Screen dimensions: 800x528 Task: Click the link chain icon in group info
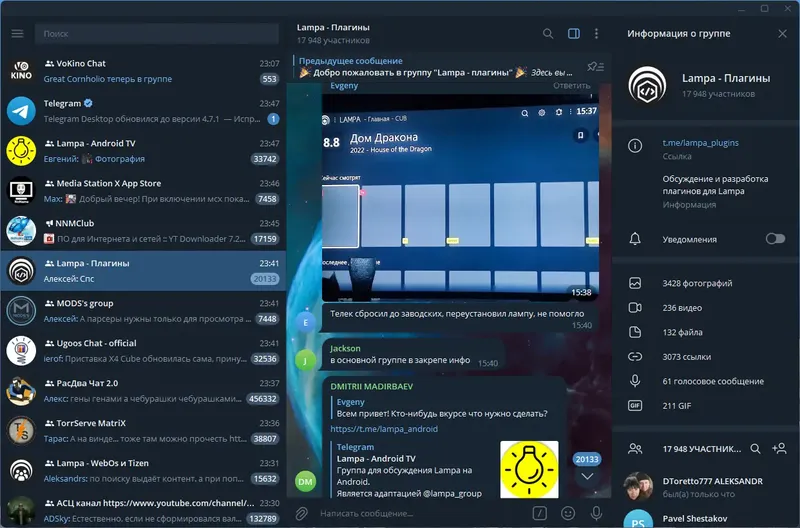click(x=635, y=357)
